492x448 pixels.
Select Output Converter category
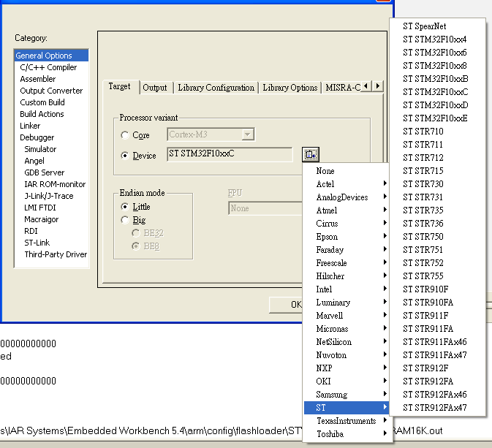click(x=51, y=91)
